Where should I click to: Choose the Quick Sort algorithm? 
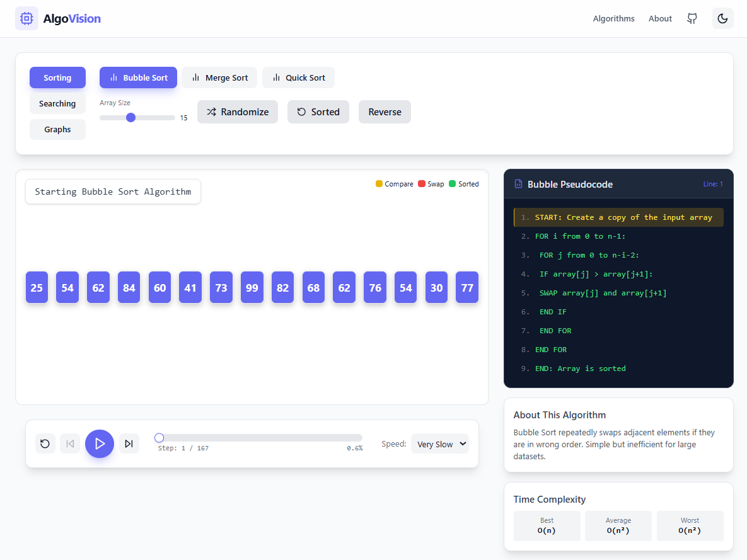click(298, 77)
